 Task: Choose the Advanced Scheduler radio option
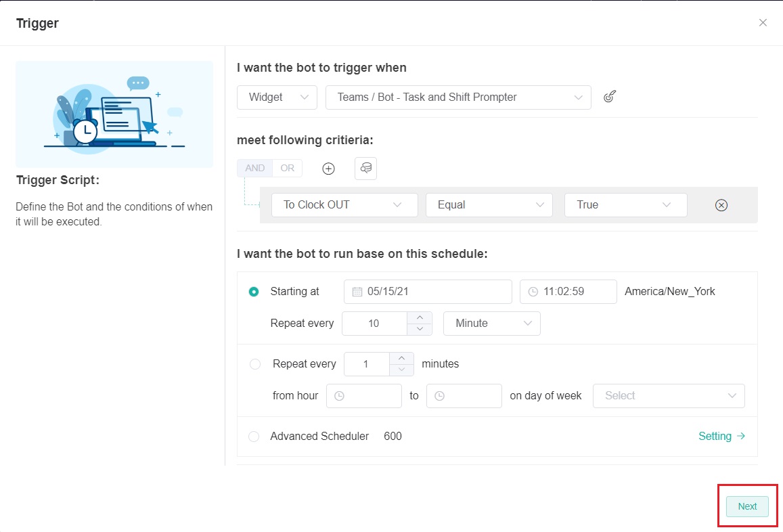click(254, 437)
